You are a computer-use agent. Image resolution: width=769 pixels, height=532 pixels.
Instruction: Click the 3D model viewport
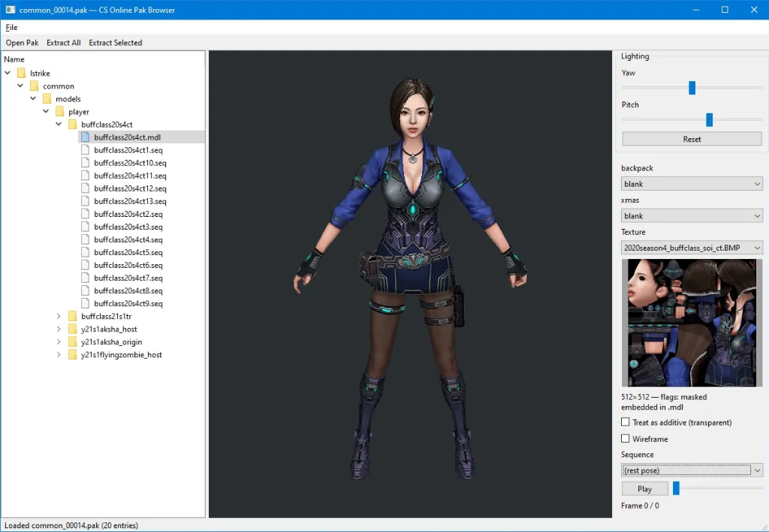tap(410, 284)
